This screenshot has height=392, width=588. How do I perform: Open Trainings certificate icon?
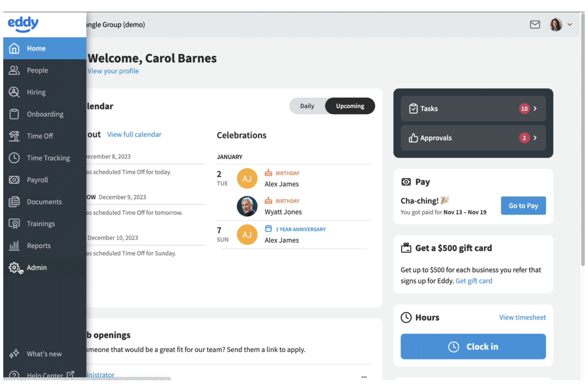pyautogui.click(x=14, y=224)
